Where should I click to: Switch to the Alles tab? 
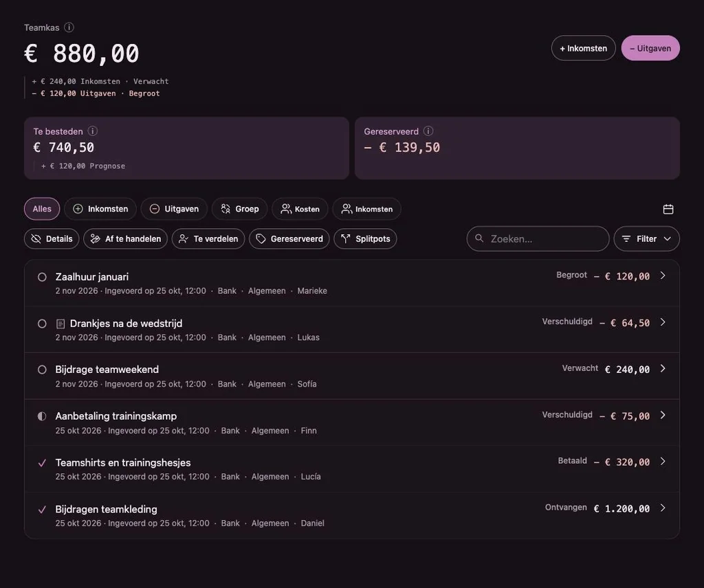[42, 209]
